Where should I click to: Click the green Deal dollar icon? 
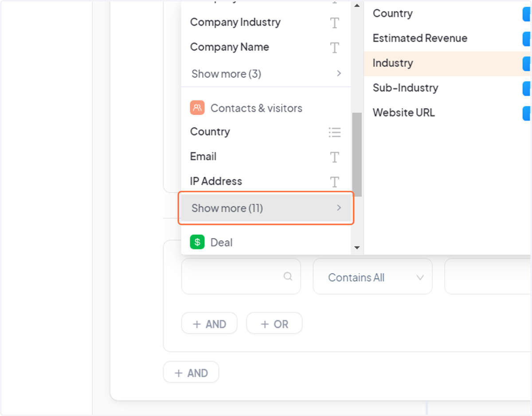click(197, 242)
